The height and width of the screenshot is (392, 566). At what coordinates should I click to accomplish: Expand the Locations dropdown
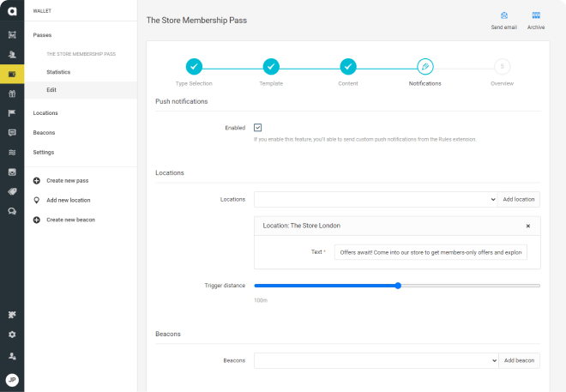(376, 199)
